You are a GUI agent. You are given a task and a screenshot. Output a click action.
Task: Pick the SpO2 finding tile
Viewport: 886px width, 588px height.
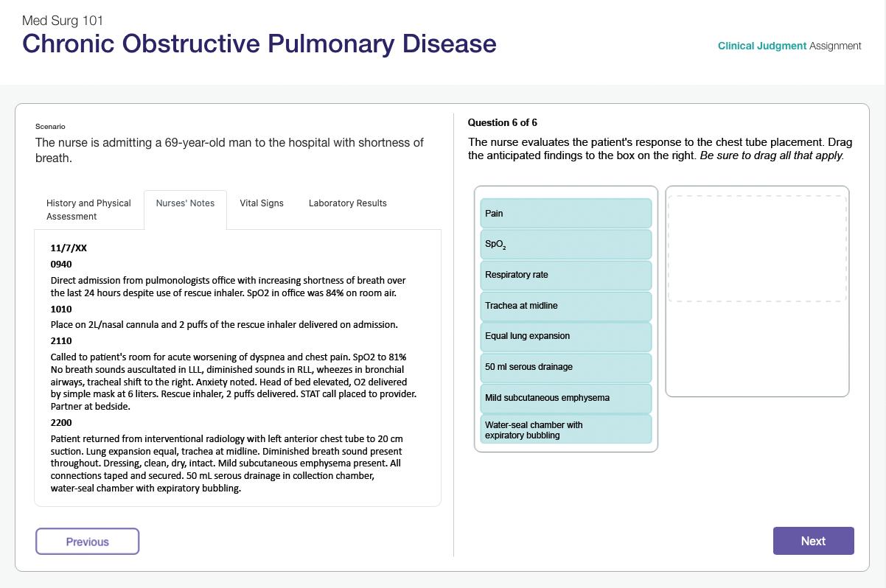(x=565, y=244)
